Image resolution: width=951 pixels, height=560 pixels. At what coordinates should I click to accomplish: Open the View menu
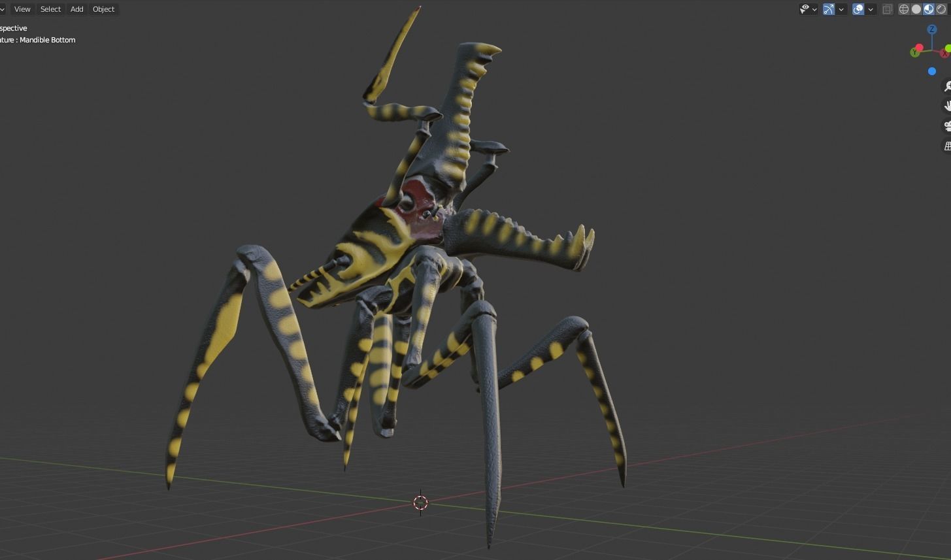point(22,9)
